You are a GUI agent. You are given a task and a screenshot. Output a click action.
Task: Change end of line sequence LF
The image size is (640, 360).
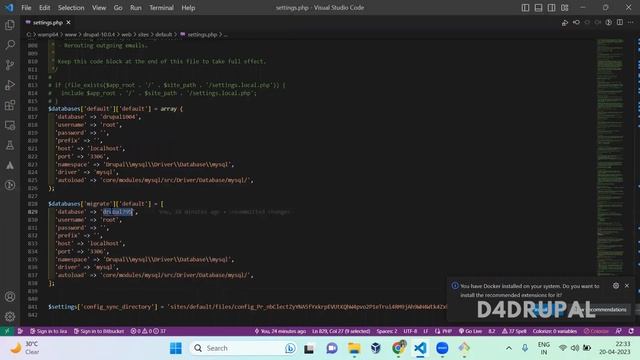[x=426, y=331]
